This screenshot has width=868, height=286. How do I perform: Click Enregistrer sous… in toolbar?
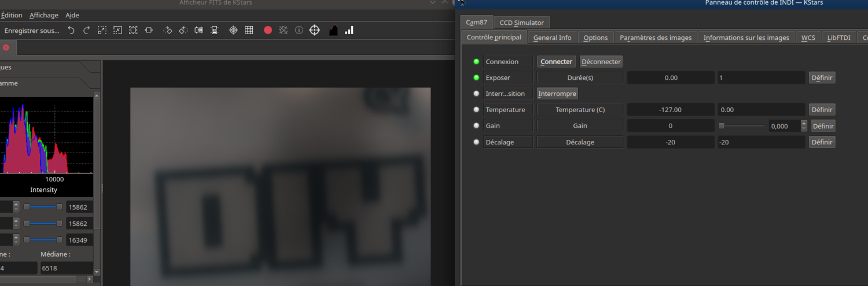[32, 30]
